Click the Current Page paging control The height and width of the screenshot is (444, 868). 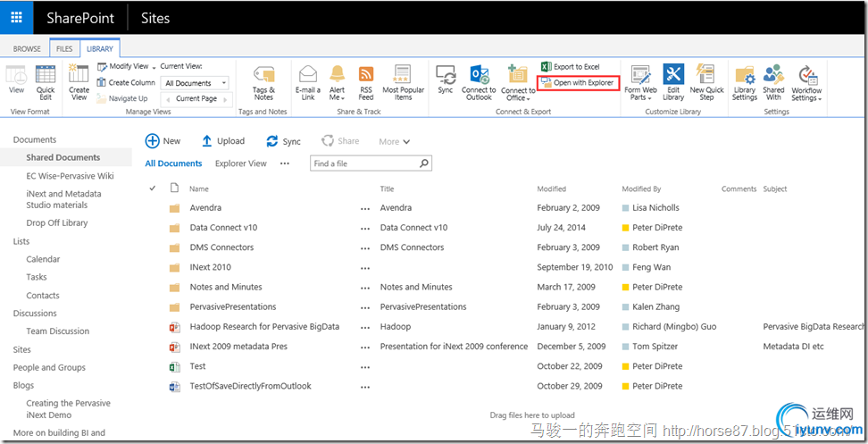tap(196, 98)
